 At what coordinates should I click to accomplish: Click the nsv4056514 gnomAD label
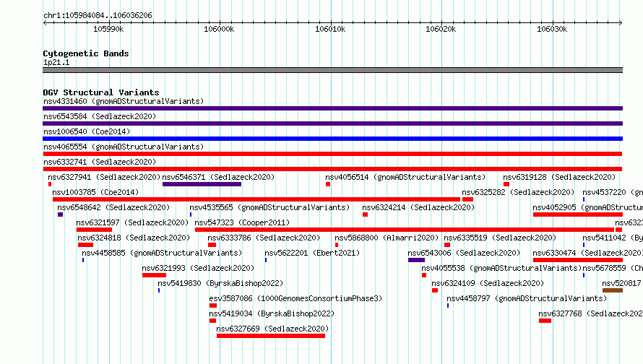point(405,177)
